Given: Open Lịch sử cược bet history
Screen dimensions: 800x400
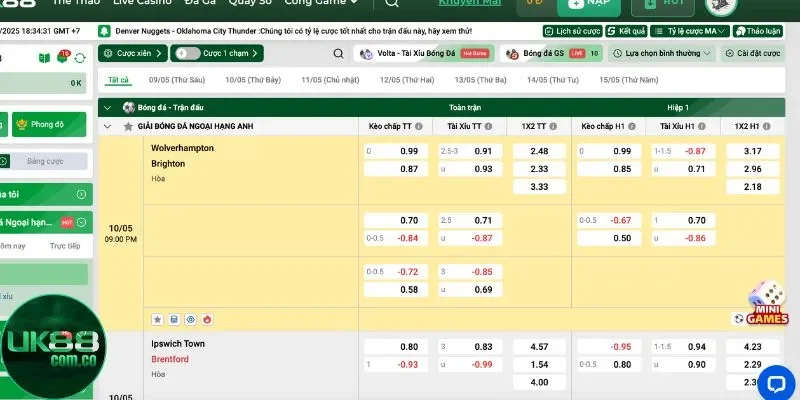Looking at the screenshot, I should point(573,31).
